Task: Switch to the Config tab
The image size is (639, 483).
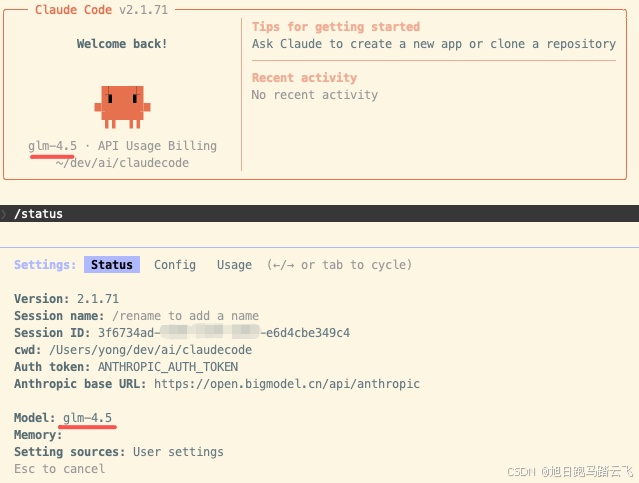Action: coord(175,265)
